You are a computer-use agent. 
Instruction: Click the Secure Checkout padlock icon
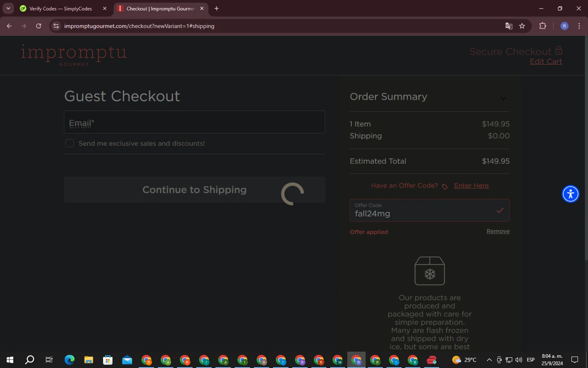tap(559, 51)
